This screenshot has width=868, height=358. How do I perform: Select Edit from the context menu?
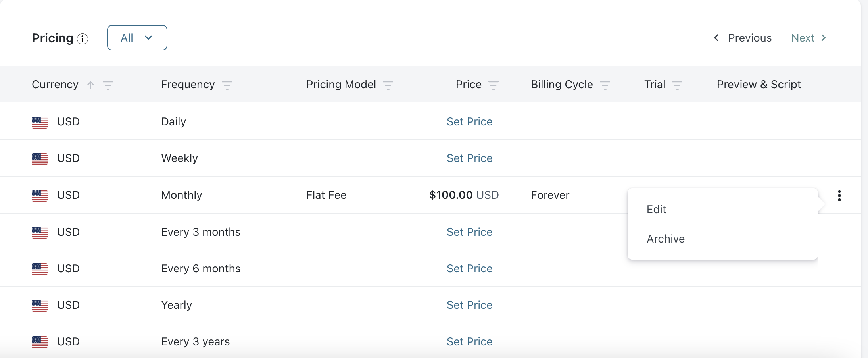click(x=657, y=210)
